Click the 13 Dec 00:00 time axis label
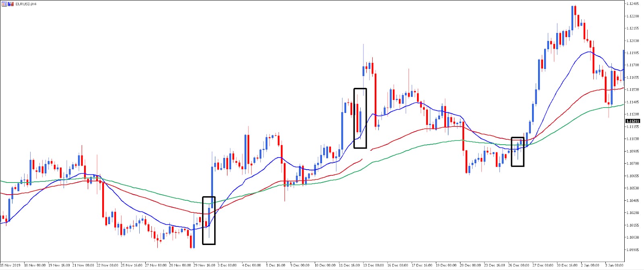The height and width of the screenshot is (270, 644). (x=374, y=265)
